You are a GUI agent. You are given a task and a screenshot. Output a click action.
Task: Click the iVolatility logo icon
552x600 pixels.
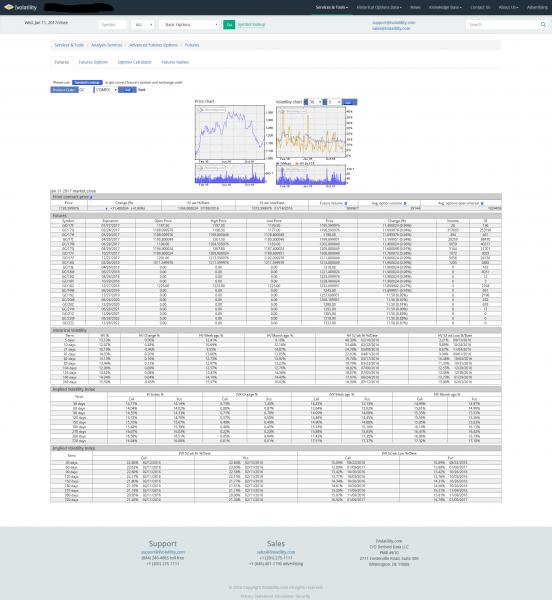[x=8, y=7]
